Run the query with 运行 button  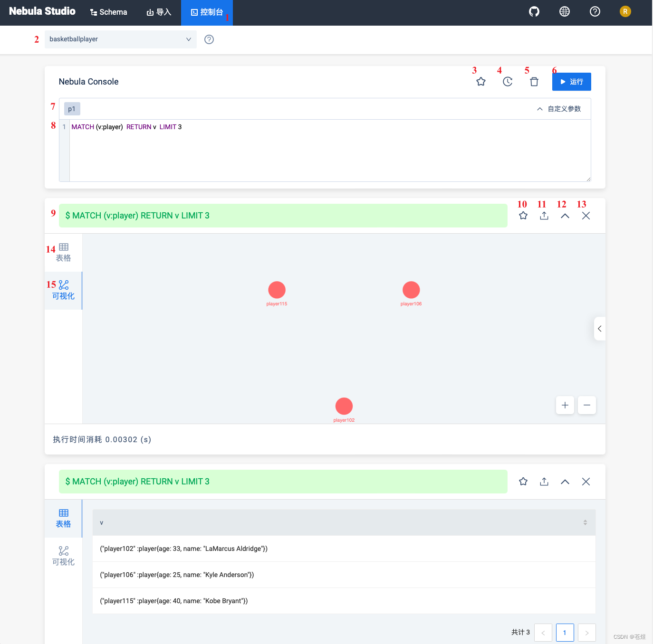pyautogui.click(x=572, y=82)
